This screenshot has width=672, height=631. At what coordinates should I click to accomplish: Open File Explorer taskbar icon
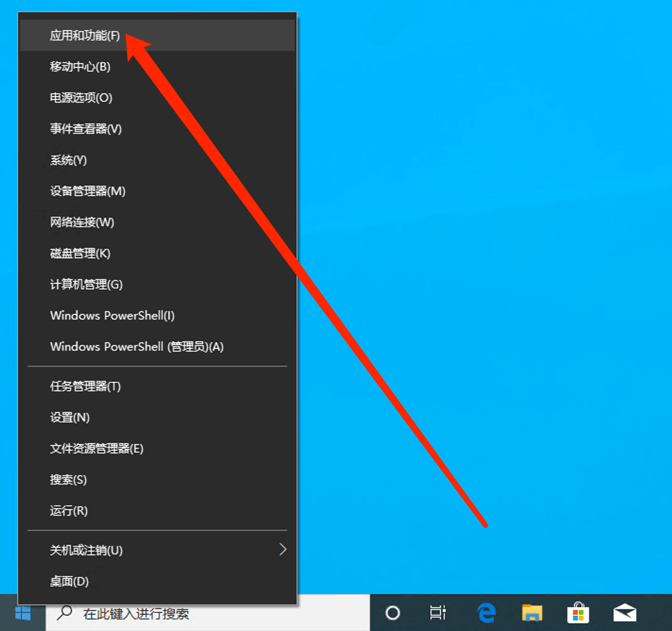click(532, 613)
